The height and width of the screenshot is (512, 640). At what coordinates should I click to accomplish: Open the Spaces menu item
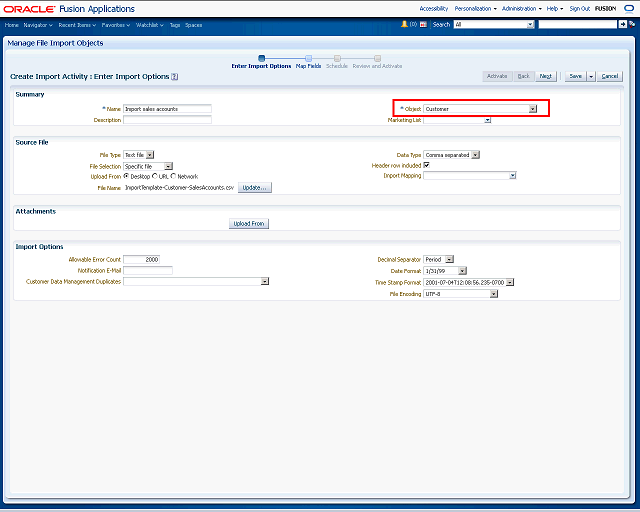[x=193, y=25]
